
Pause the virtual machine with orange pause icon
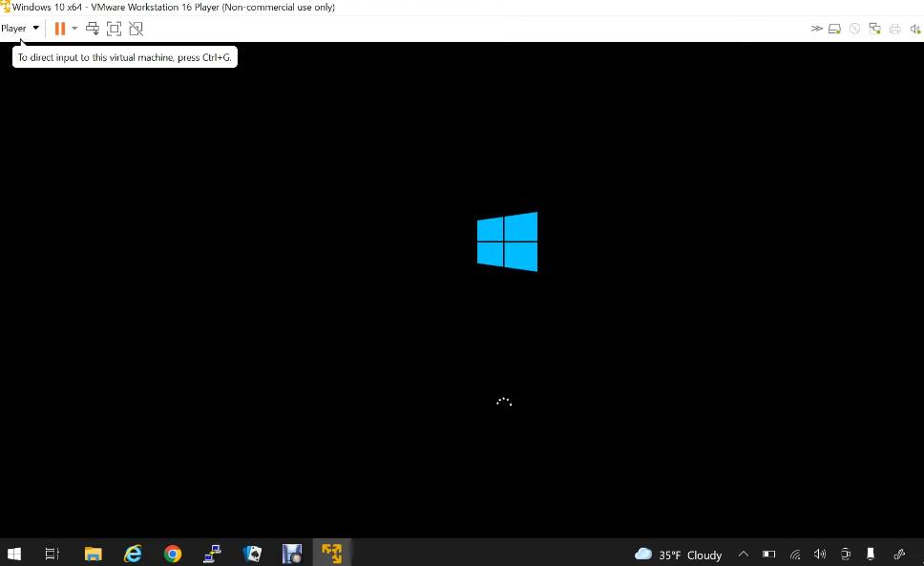coord(59,29)
